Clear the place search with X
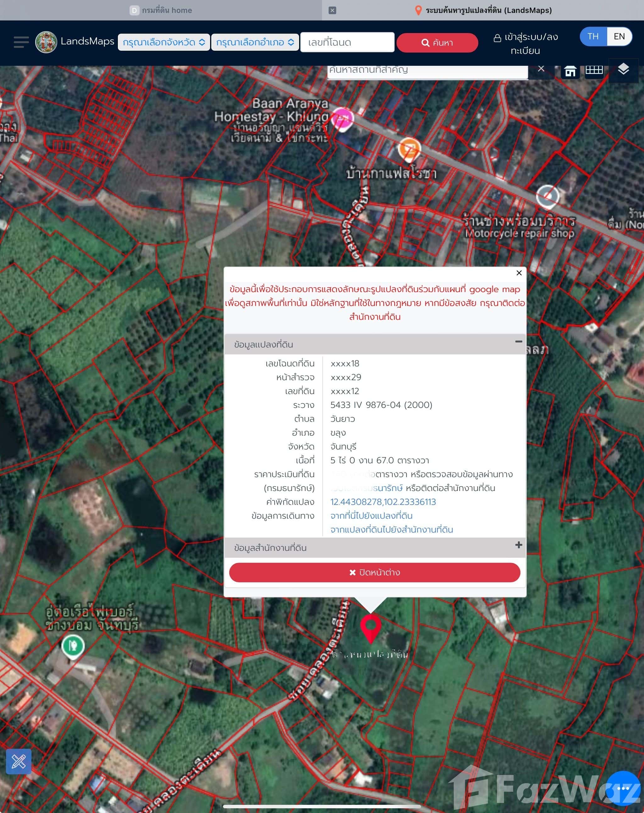Screen dimensions: 644x813 541,69
